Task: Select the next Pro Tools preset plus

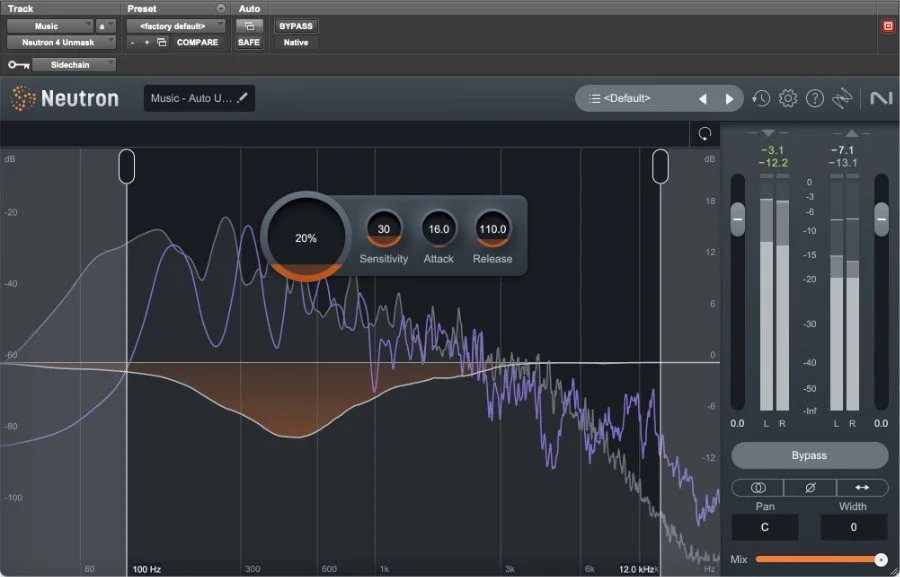Action: [x=147, y=42]
